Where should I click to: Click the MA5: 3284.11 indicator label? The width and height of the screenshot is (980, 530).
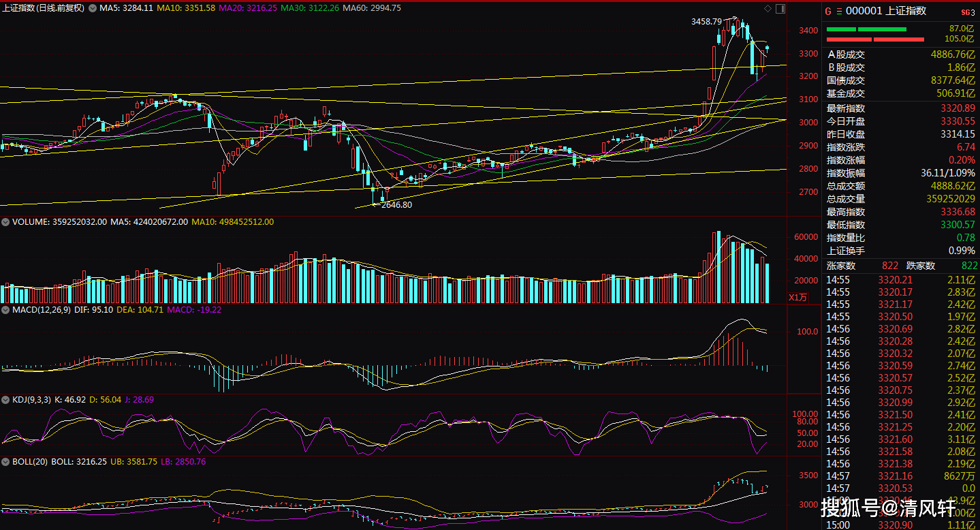tap(126, 8)
